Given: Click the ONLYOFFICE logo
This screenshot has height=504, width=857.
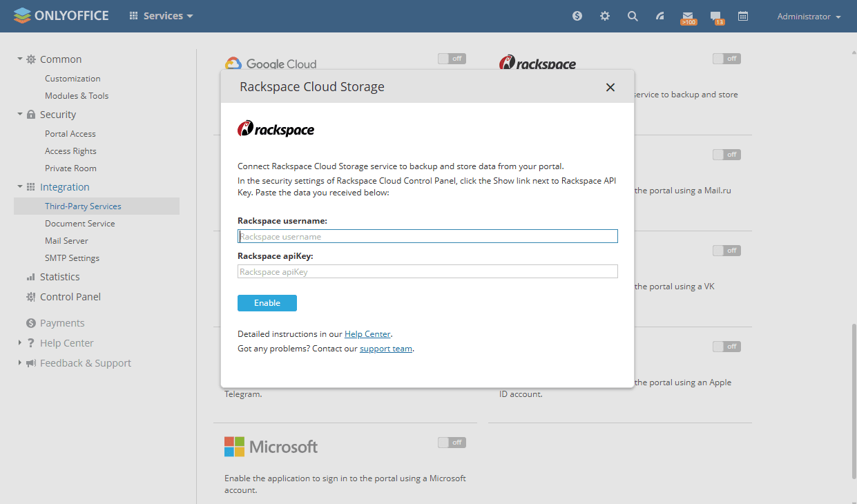Looking at the screenshot, I should 61,15.
